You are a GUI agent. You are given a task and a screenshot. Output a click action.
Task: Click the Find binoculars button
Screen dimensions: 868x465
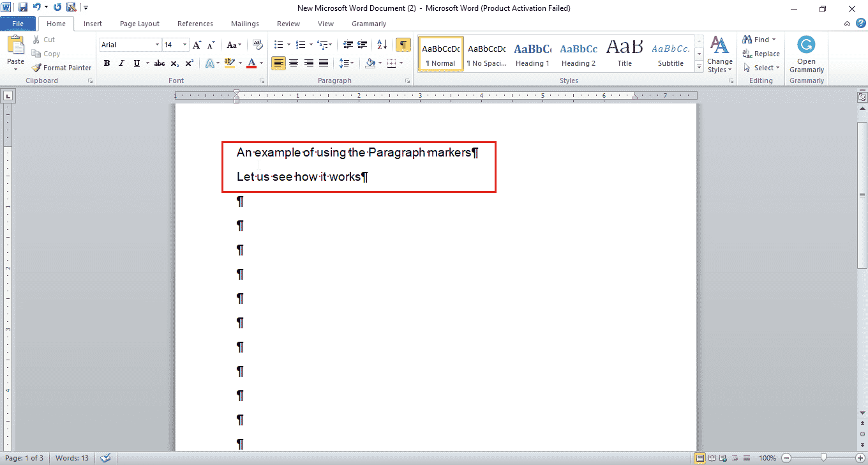pos(759,40)
